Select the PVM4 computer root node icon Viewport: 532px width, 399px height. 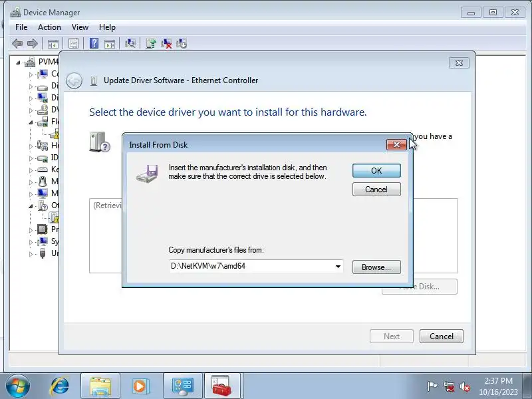coord(30,62)
